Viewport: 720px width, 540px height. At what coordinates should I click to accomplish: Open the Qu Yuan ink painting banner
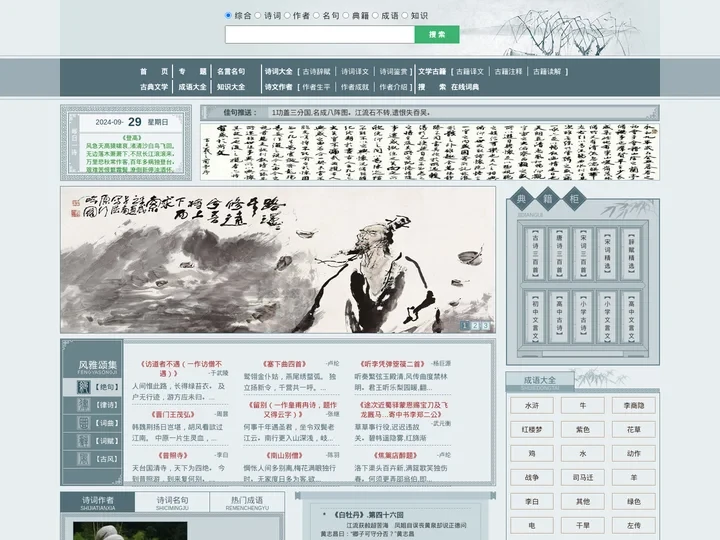(x=278, y=259)
